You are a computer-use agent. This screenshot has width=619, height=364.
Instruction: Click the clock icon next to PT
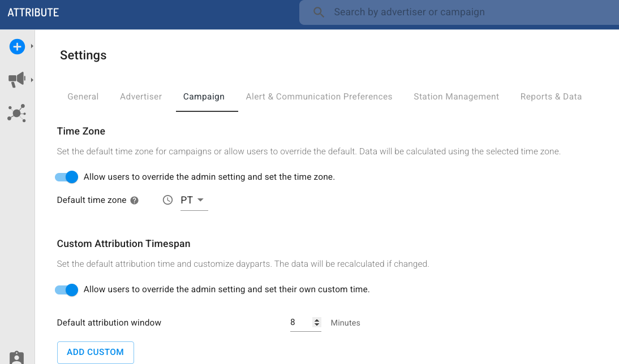tap(167, 200)
